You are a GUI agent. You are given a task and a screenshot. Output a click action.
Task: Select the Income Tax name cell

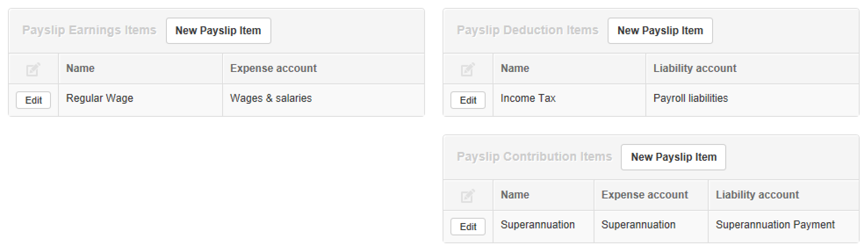(x=528, y=98)
